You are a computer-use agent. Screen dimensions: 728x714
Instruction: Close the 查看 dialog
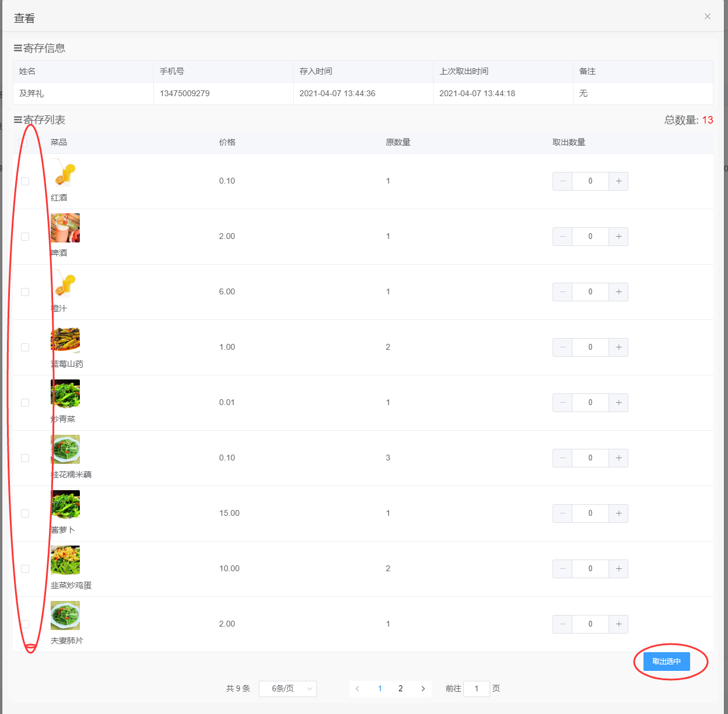[707, 16]
